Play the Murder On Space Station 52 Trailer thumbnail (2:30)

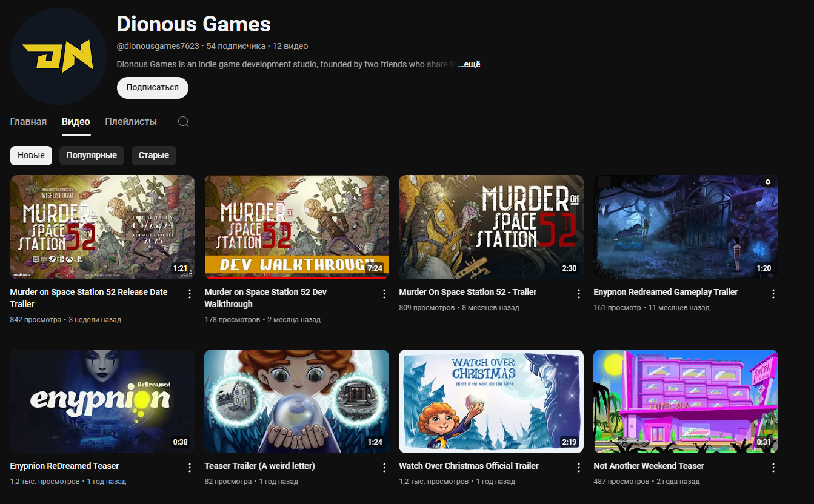click(x=492, y=227)
